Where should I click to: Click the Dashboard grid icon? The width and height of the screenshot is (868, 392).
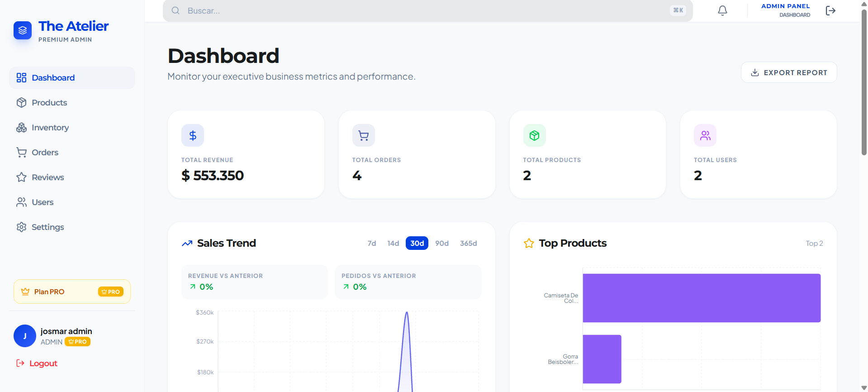(21, 78)
